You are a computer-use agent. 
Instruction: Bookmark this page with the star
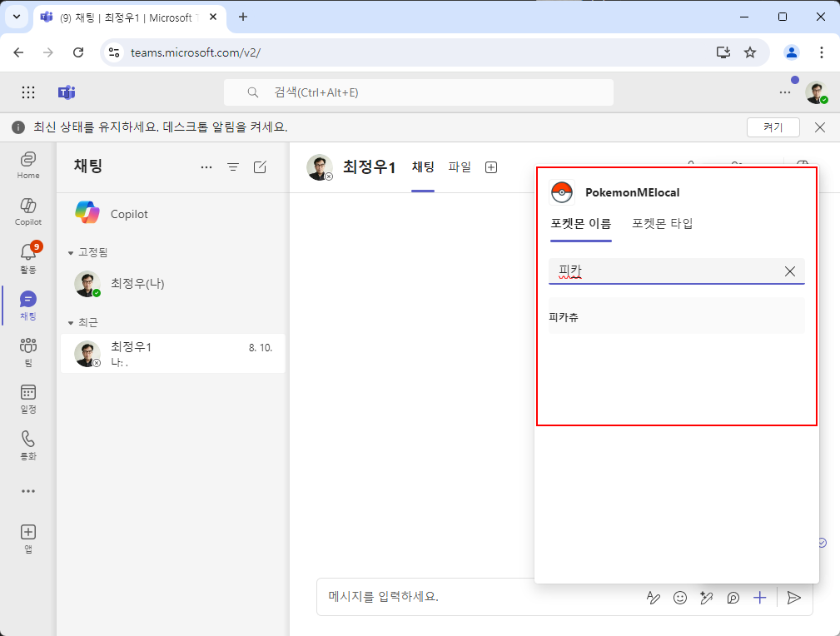point(750,52)
